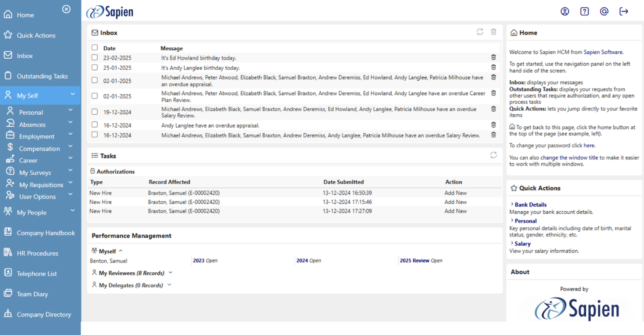Close the sidebar with the X icon
The image size is (644, 335).
point(66,9)
